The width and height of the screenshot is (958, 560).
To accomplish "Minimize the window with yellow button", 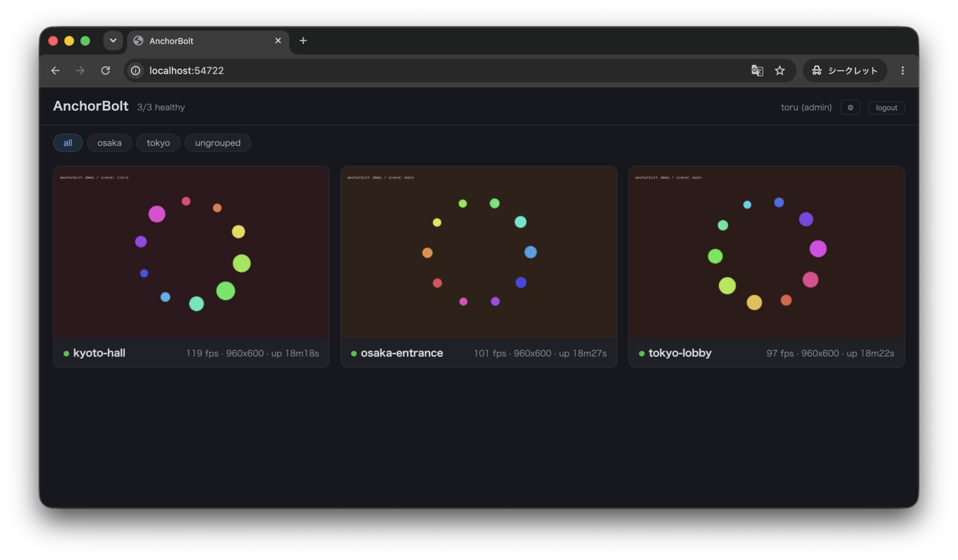I will point(69,41).
